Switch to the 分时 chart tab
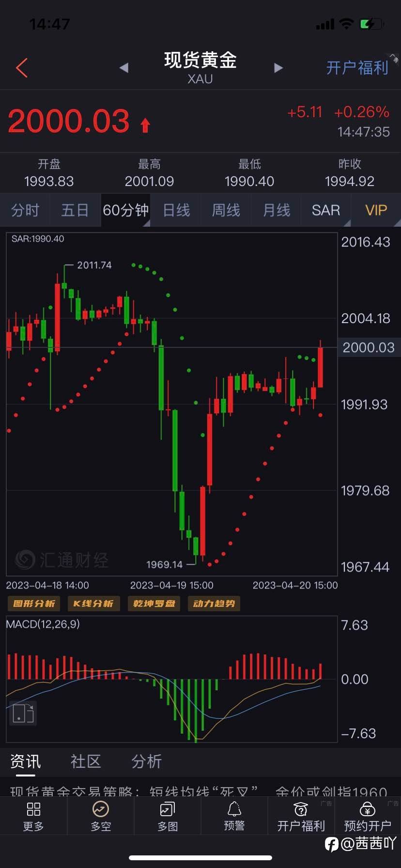 25,210
